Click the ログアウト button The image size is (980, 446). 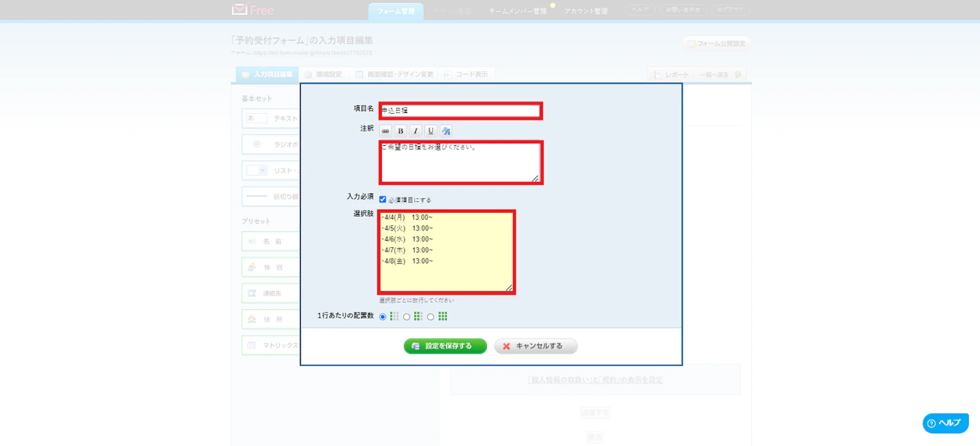[730, 10]
